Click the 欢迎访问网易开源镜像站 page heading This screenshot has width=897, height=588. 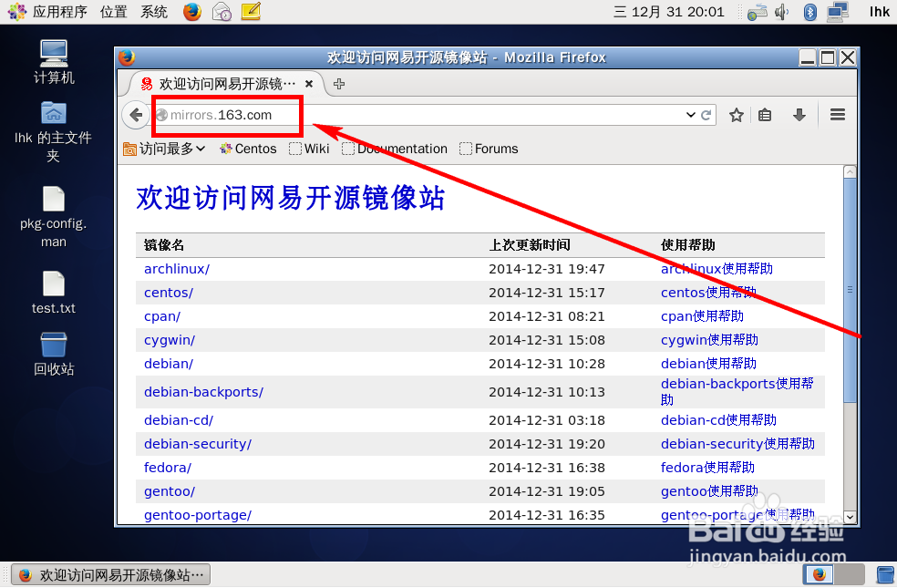click(x=291, y=198)
